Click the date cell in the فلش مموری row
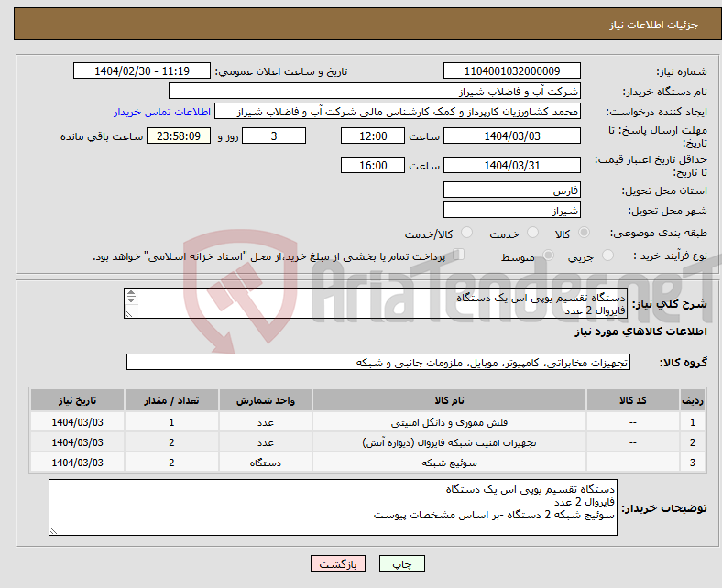 77,422
